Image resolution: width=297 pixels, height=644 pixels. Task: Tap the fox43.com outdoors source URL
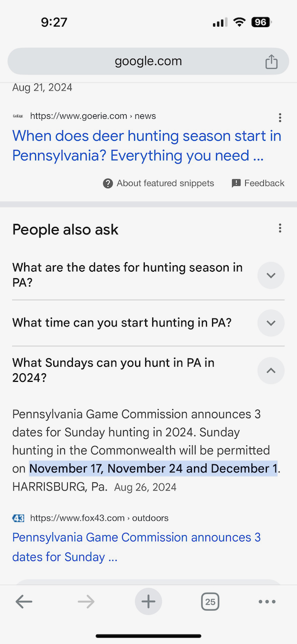[x=99, y=518]
